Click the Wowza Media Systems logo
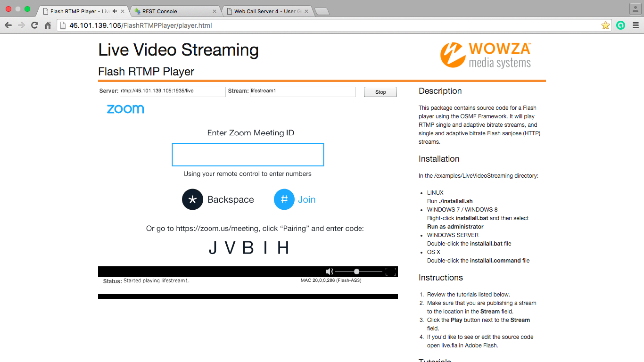The image size is (644, 362). pos(486,55)
